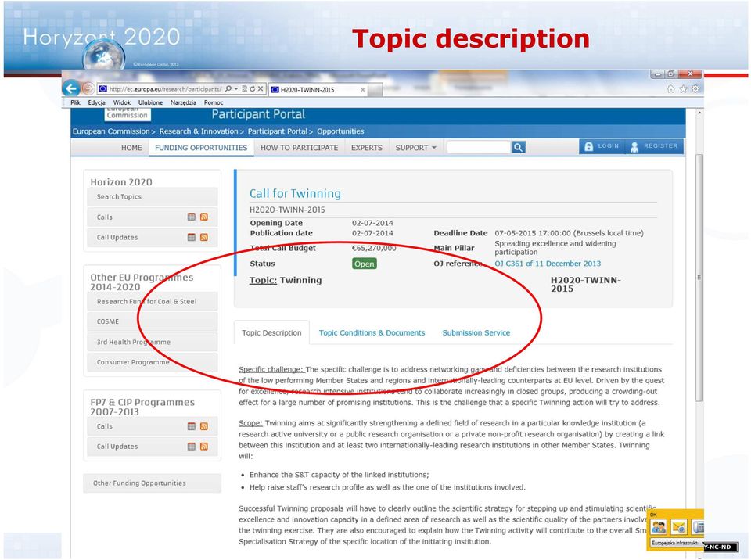
Task: Select the FUNDING OPPORTUNITIES navigation tab
Action: (x=201, y=148)
